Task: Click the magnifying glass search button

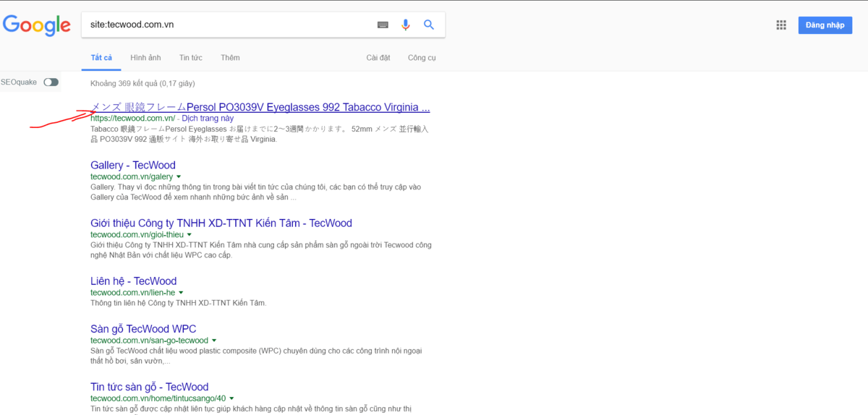Action: [x=429, y=25]
